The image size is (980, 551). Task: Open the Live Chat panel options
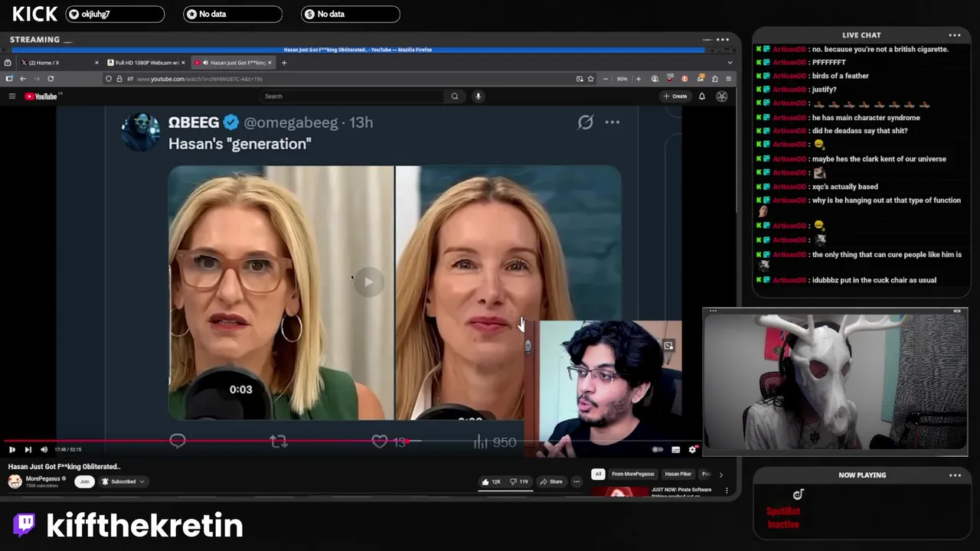click(955, 35)
